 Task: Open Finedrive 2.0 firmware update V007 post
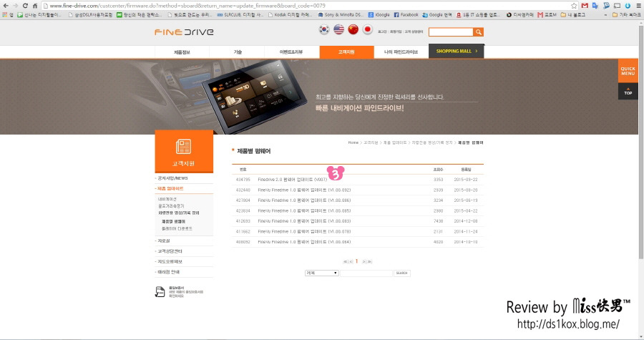(x=293, y=180)
